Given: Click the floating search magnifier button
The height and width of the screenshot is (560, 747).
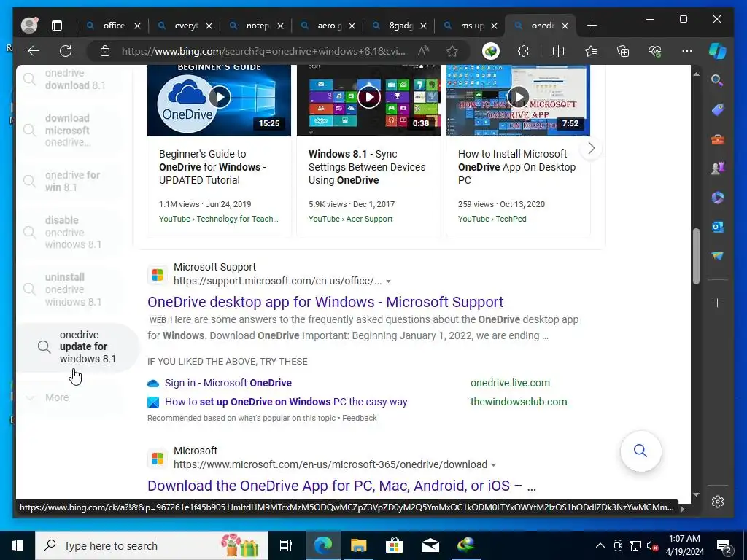Looking at the screenshot, I should (x=640, y=451).
